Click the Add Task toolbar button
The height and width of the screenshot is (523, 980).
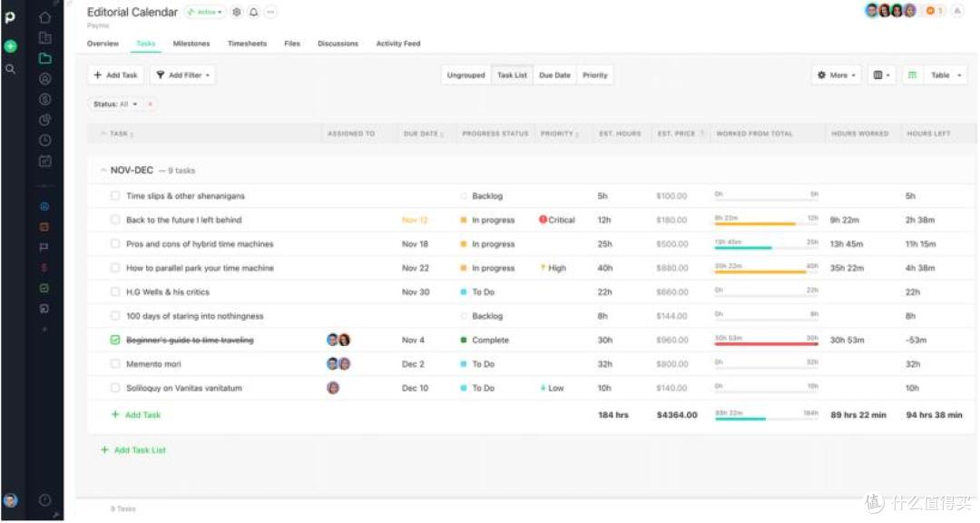pos(115,75)
